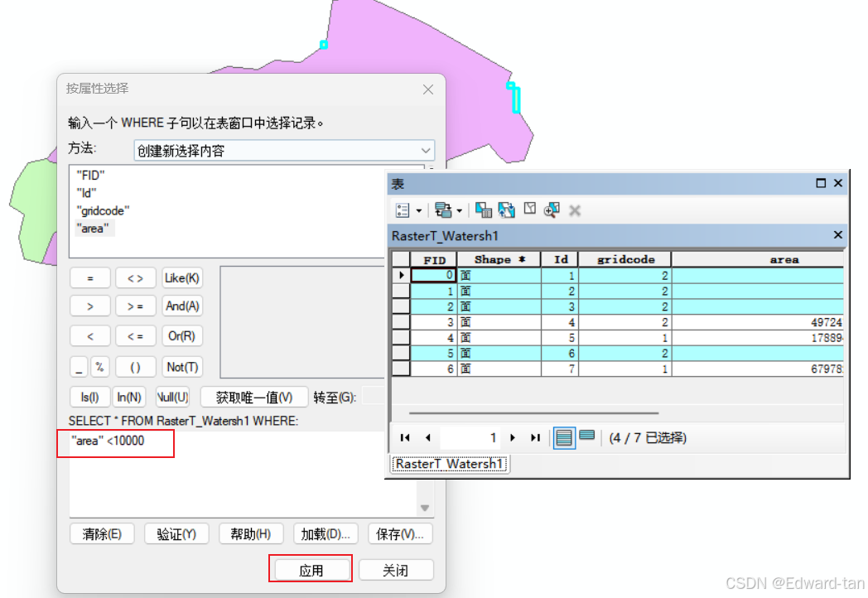Click the Save (保存) button
868x598 pixels.
point(400,534)
